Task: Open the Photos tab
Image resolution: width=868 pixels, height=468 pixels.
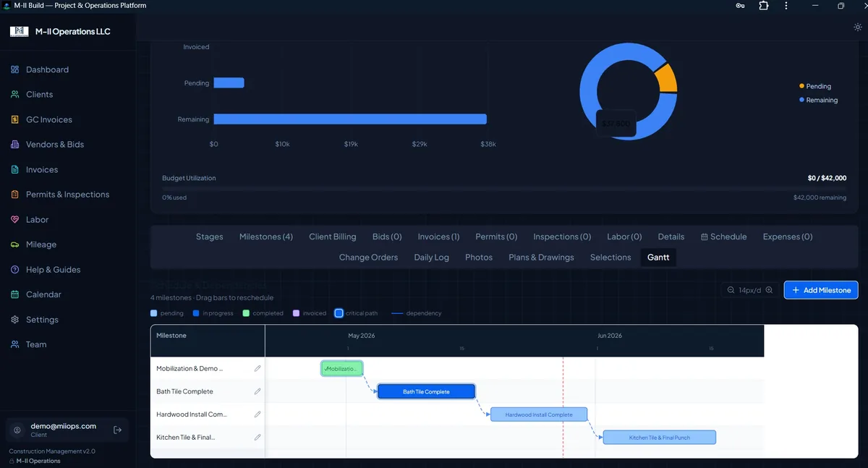Action: [479, 258]
